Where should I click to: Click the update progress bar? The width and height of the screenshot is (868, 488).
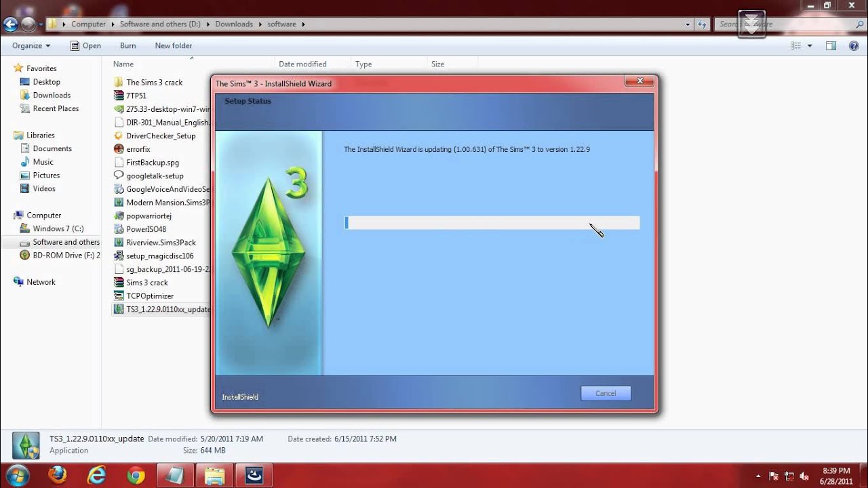click(x=492, y=222)
